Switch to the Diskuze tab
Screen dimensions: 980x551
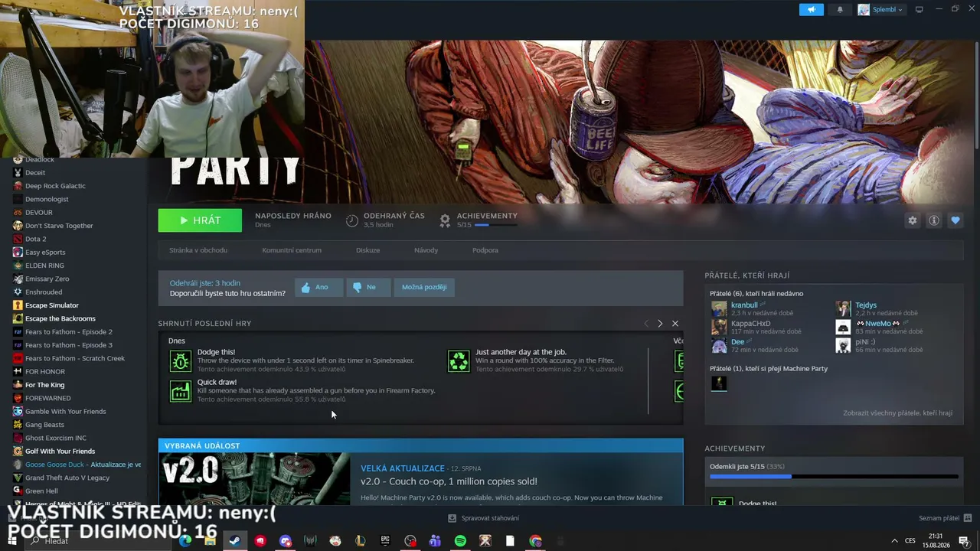click(367, 250)
